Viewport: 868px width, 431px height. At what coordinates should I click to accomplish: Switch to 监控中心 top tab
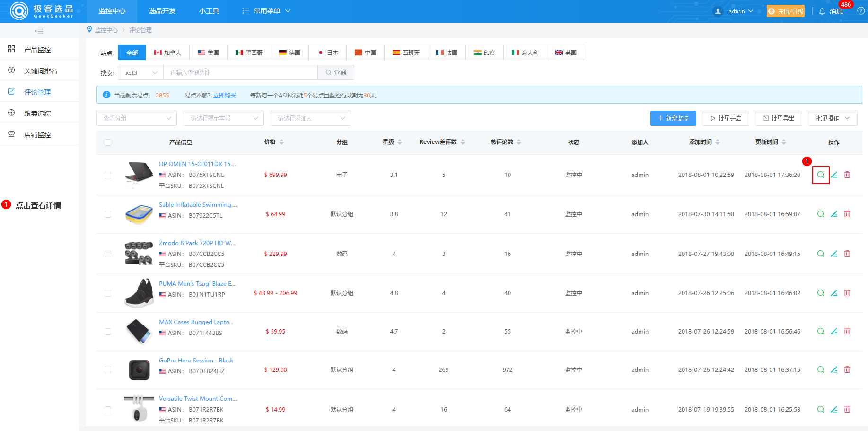click(112, 11)
